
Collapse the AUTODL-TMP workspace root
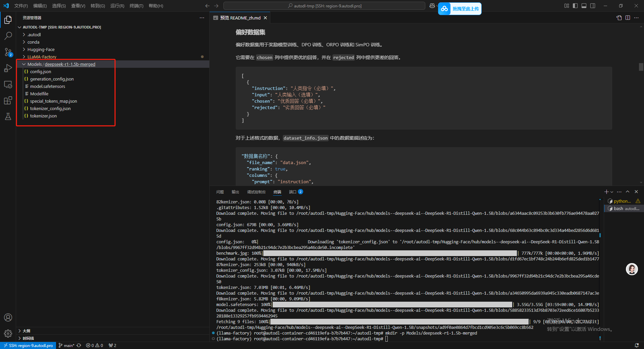pyautogui.click(x=113, y=27)
